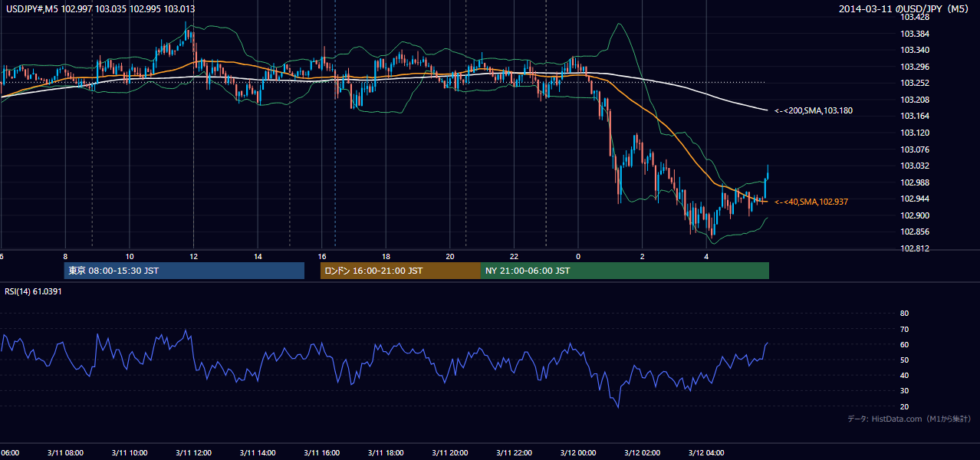Click hour label 18 under price chart
Viewport: 980px width, 460px height.
pos(386,257)
